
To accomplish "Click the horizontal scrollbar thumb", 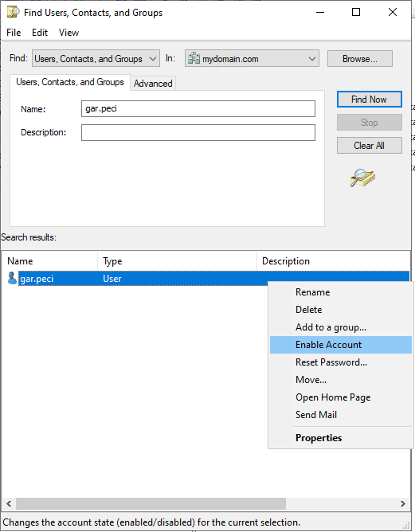I will point(151,503).
